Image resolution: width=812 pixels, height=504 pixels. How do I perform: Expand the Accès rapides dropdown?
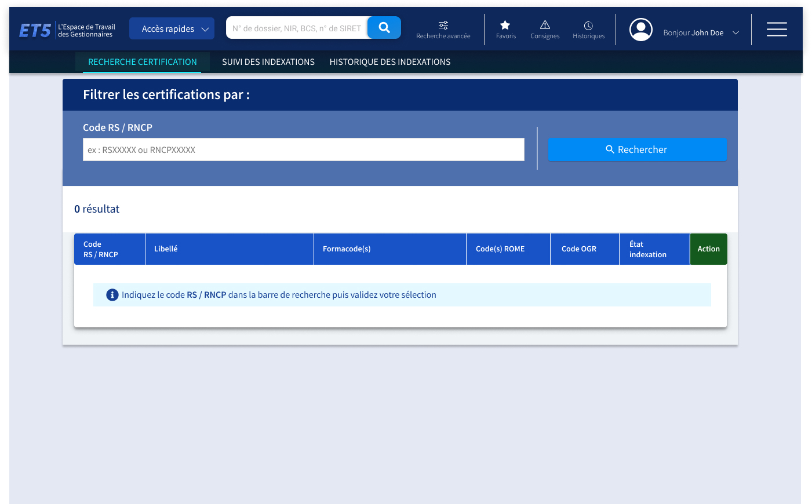coord(172,28)
